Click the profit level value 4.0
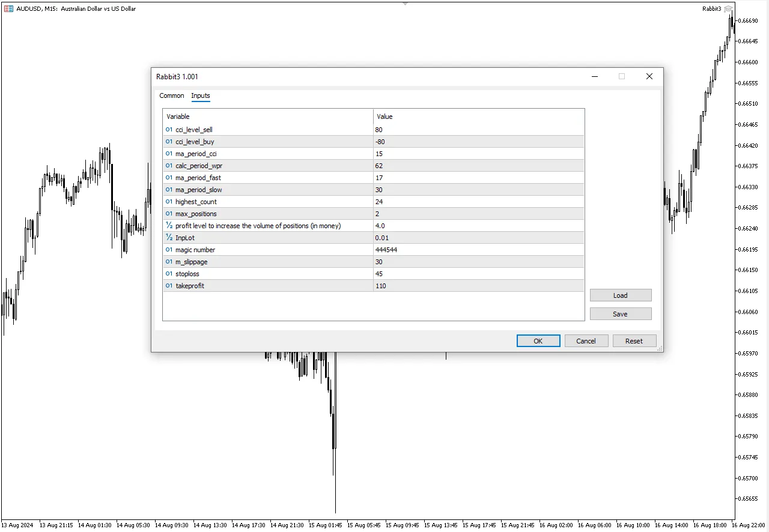 click(380, 226)
